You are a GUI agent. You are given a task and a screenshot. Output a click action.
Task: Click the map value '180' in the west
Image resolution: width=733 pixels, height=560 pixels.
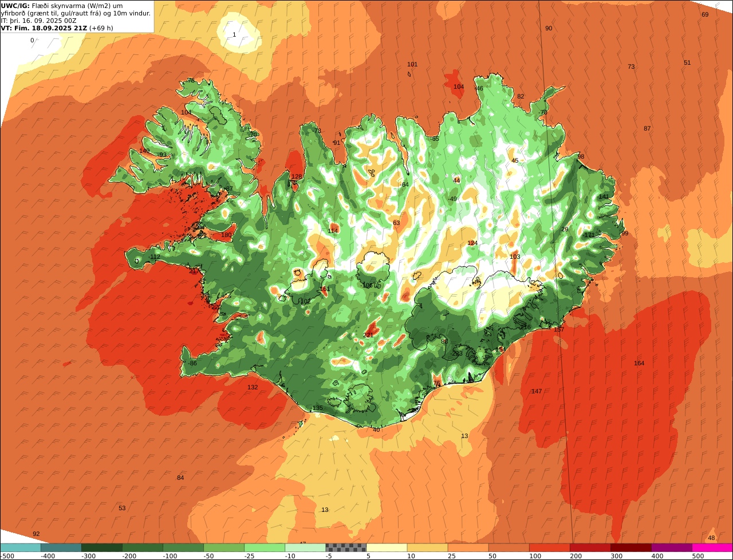227,235
